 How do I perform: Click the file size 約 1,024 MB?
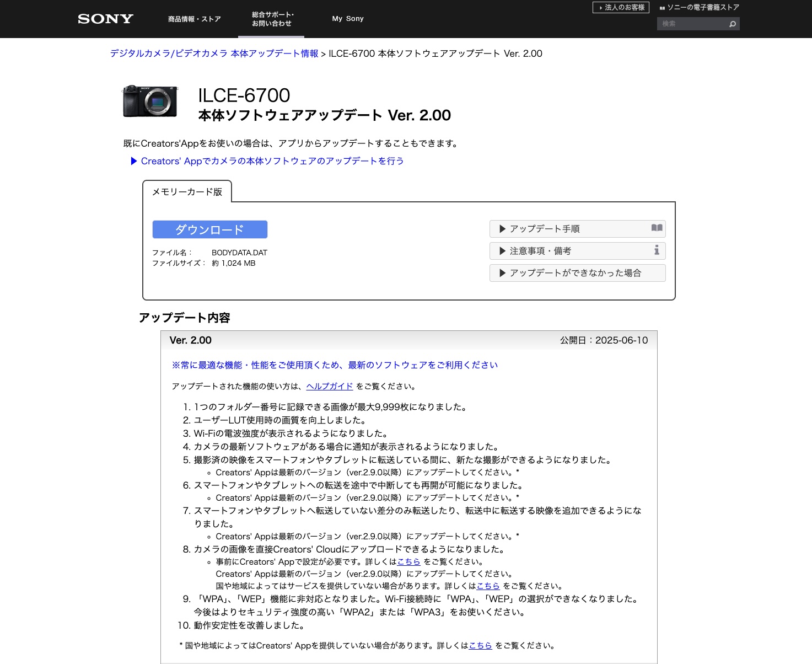pyautogui.click(x=234, y=263)
